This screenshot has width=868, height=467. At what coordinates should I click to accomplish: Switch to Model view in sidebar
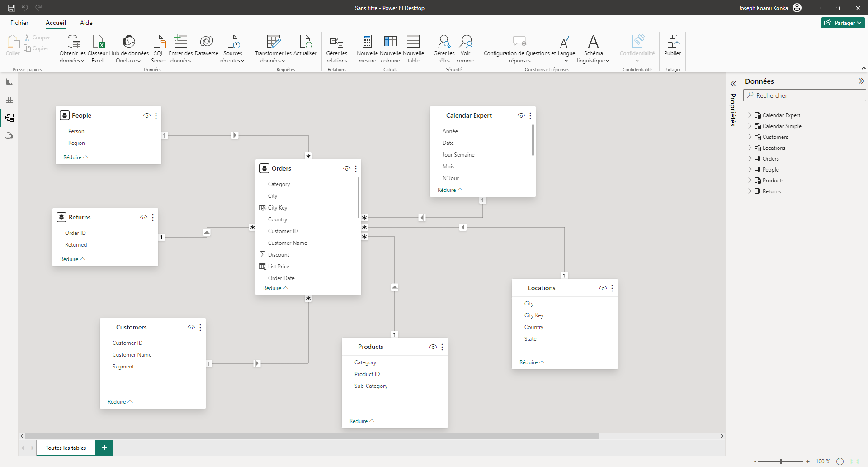pos(9,118)
